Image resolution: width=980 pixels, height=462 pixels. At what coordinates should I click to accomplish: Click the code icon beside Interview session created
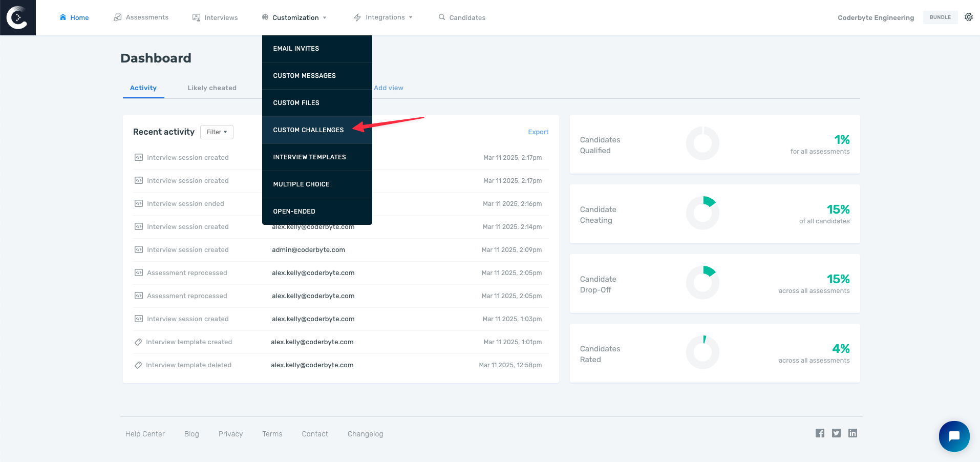pyautogui.click(x=138, y=157)
